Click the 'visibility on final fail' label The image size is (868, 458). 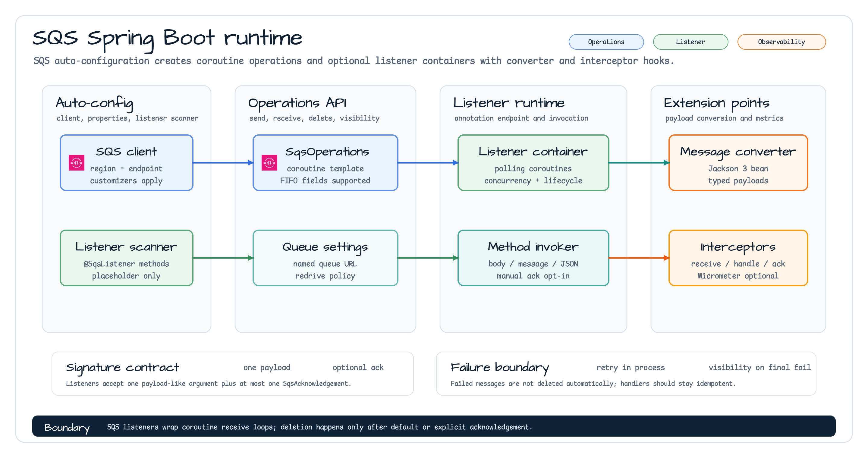[x=759, y=367]
